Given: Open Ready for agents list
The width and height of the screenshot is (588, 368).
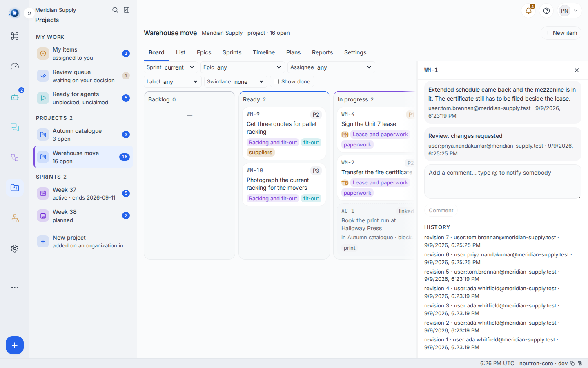Looking at the screenshot, I should [83, 98].
